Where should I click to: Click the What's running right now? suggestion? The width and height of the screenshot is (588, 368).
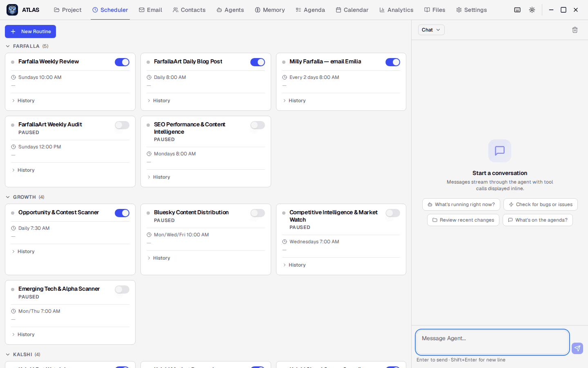coord(461,204)
